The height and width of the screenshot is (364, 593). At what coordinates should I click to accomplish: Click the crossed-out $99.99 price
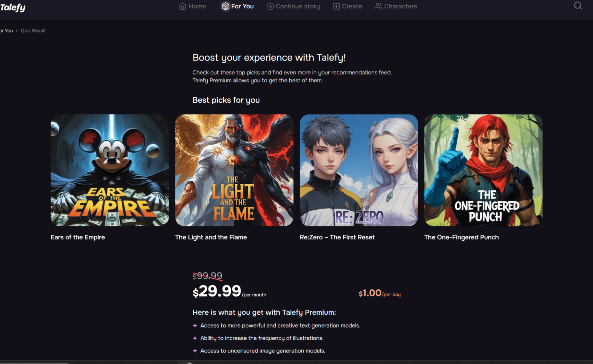pyautogui.click(x=207, y=276)
